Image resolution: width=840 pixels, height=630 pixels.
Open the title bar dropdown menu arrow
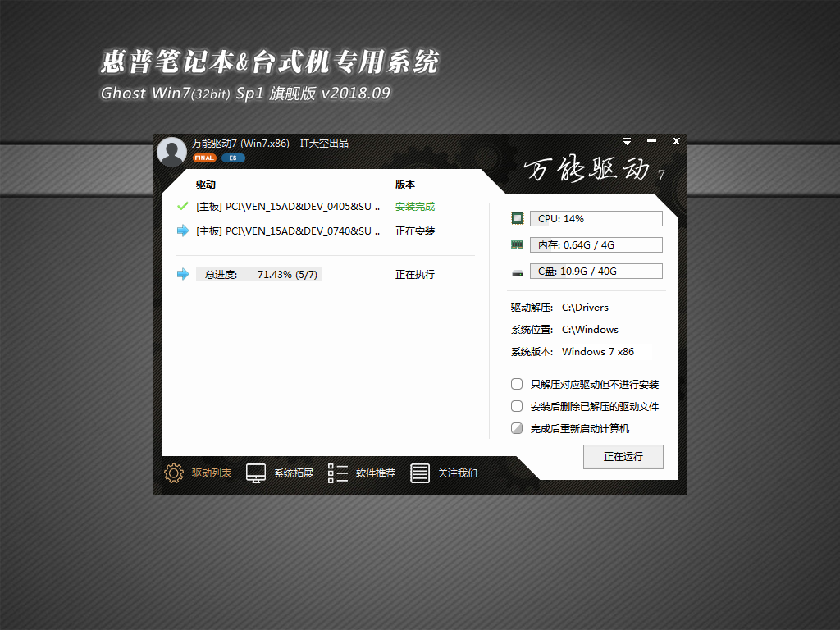click(x=627, y=141)
